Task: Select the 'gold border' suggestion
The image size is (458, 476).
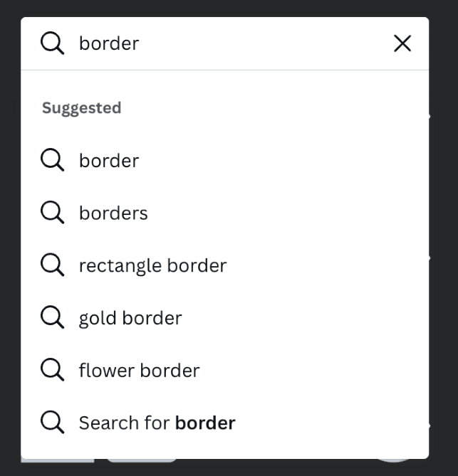Action: pyautogui.click(x=130, y=319)
